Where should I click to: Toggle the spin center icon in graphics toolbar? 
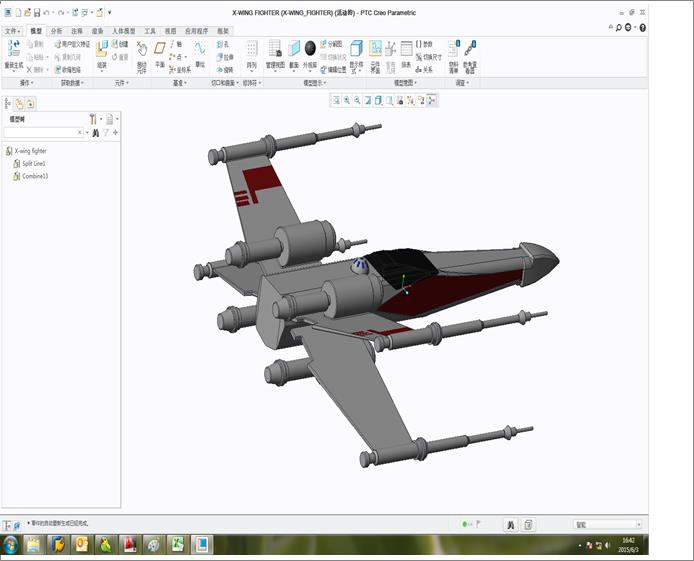click(x=432, y=100)
